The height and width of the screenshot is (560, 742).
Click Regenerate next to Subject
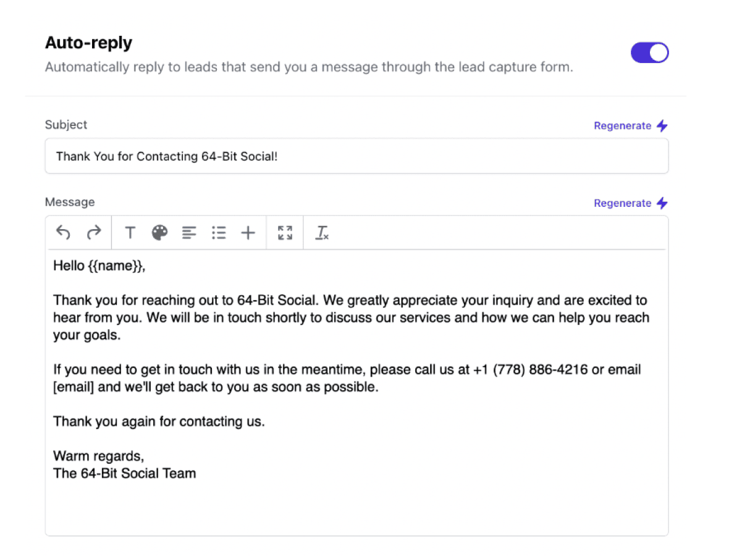[623, 125]
